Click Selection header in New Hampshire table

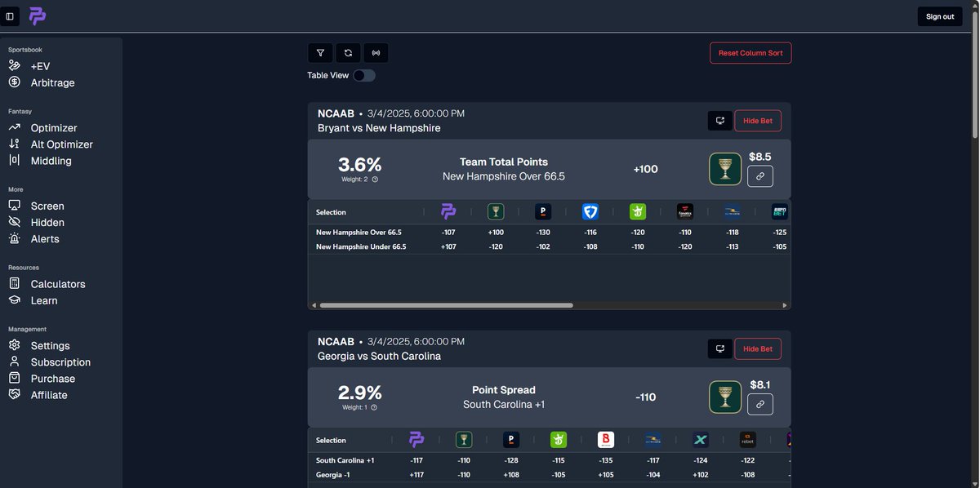[331, 212]
